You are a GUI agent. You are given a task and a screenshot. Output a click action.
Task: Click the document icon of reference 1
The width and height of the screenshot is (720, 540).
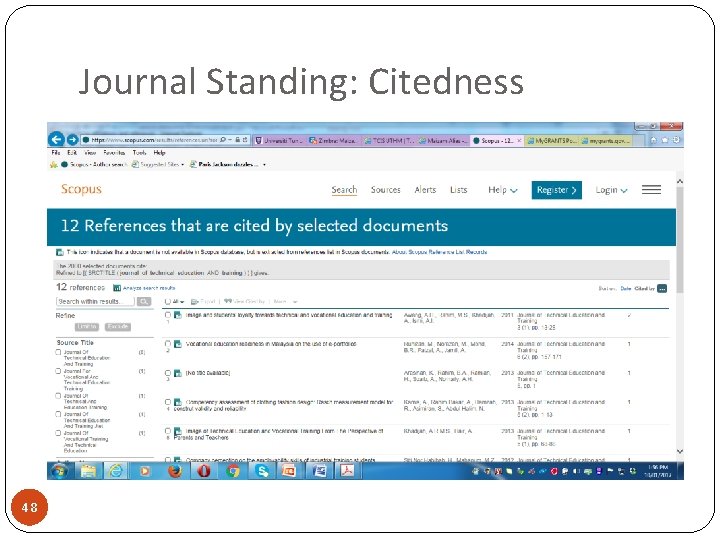[x=178, y=315]
